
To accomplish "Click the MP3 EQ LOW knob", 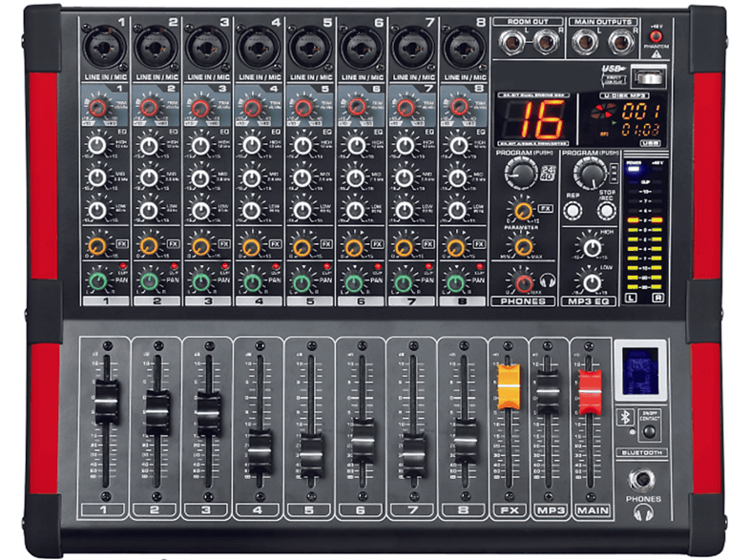I will pos(592,282).
